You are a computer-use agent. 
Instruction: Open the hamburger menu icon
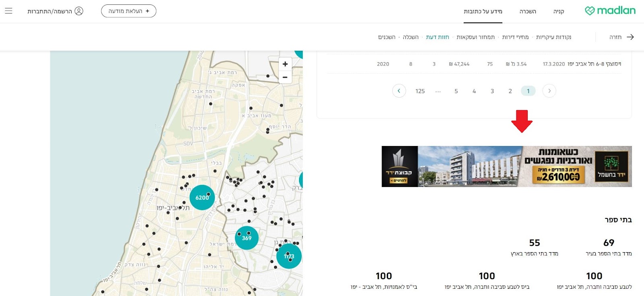[8, 11]
